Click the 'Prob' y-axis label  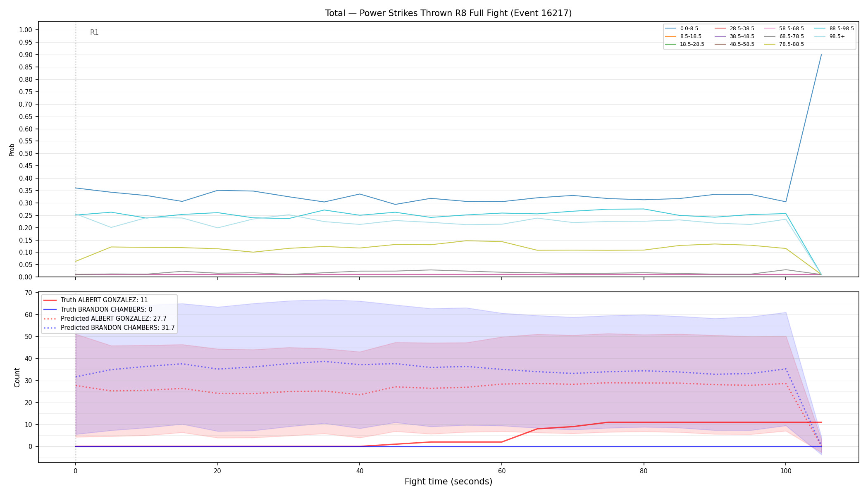click(x=12, y=150)
